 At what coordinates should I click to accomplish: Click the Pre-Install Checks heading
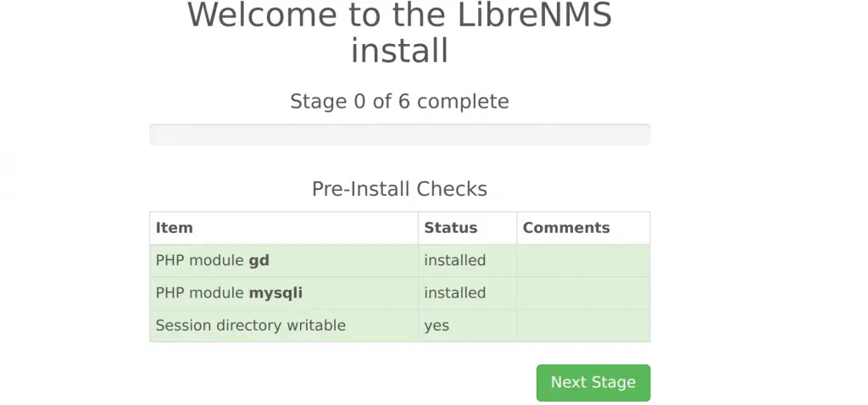400,189
